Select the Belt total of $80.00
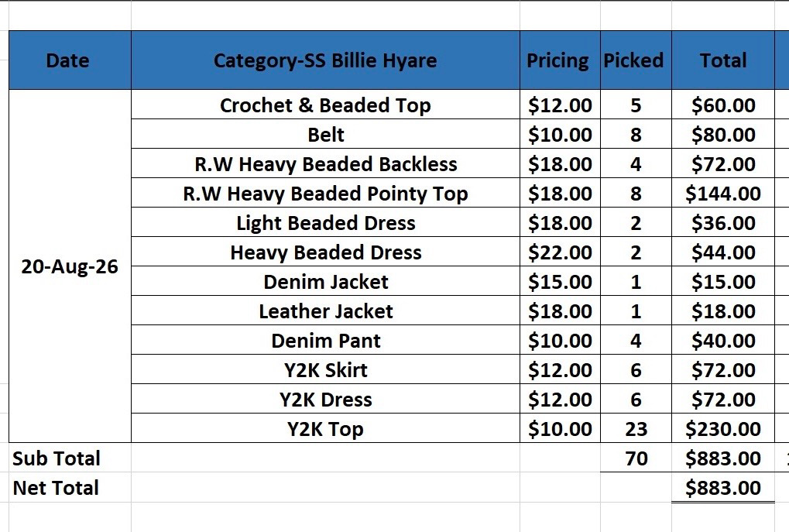The width and height of the screenshot is (789, 532). (723, 135)
